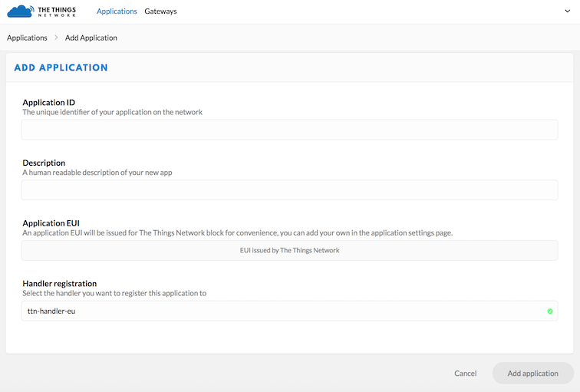Select the Add Application breadcrumb item
The image size is (580, 392).
(x=91, y=38)
